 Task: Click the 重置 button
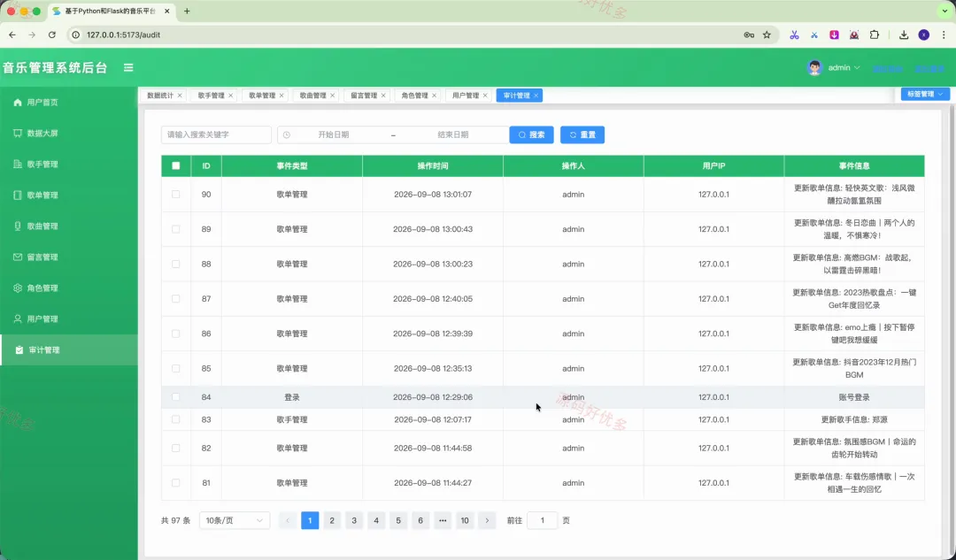point(582,134)
